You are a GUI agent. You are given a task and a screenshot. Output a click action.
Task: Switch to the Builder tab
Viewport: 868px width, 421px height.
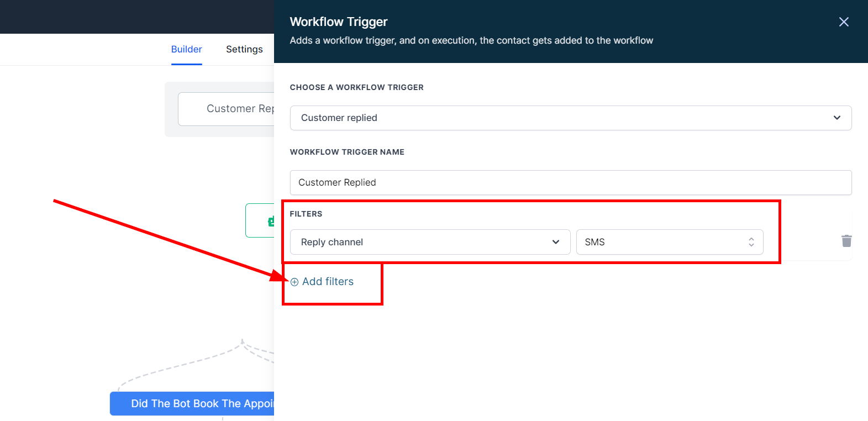tap(186, 49)
